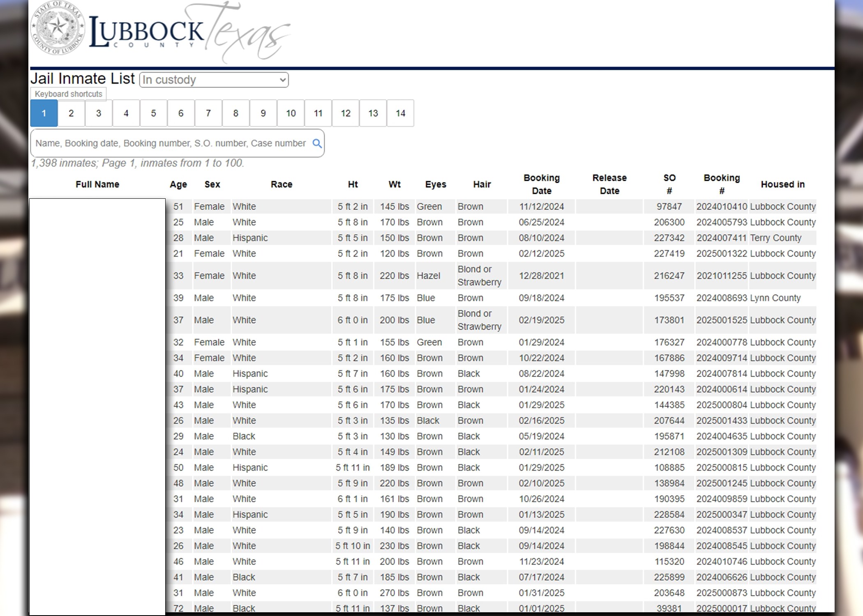Go to page 7
863x616 pixels.
pyautogui.click(x=208, y=113)
